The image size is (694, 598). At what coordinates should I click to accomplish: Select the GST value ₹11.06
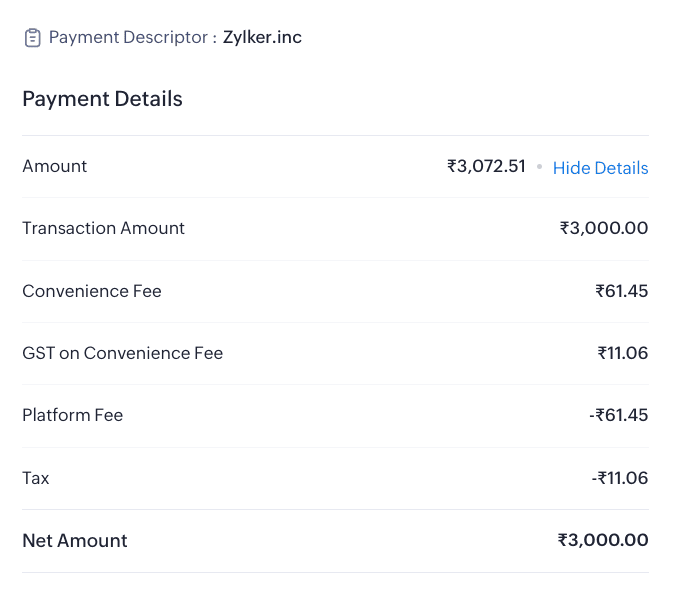[622, 353]
